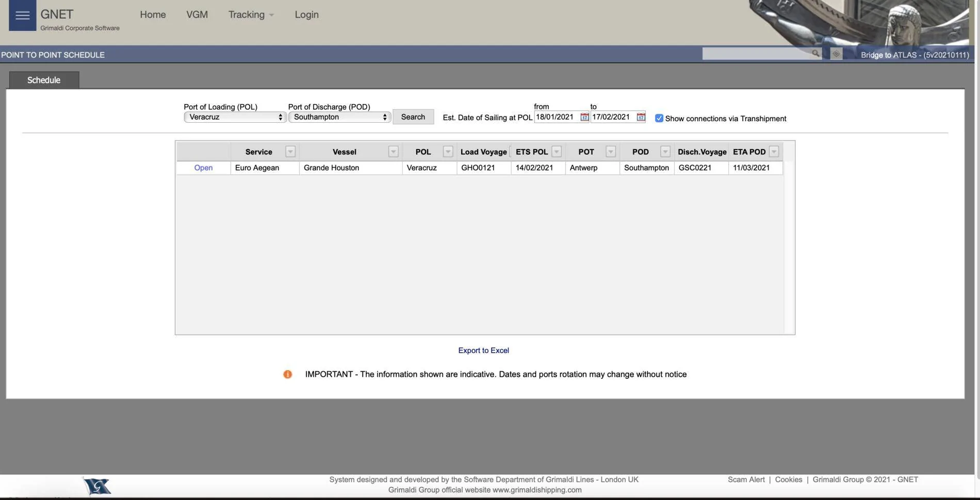Open the Euro Aegean schedule row link

[203, 168]
